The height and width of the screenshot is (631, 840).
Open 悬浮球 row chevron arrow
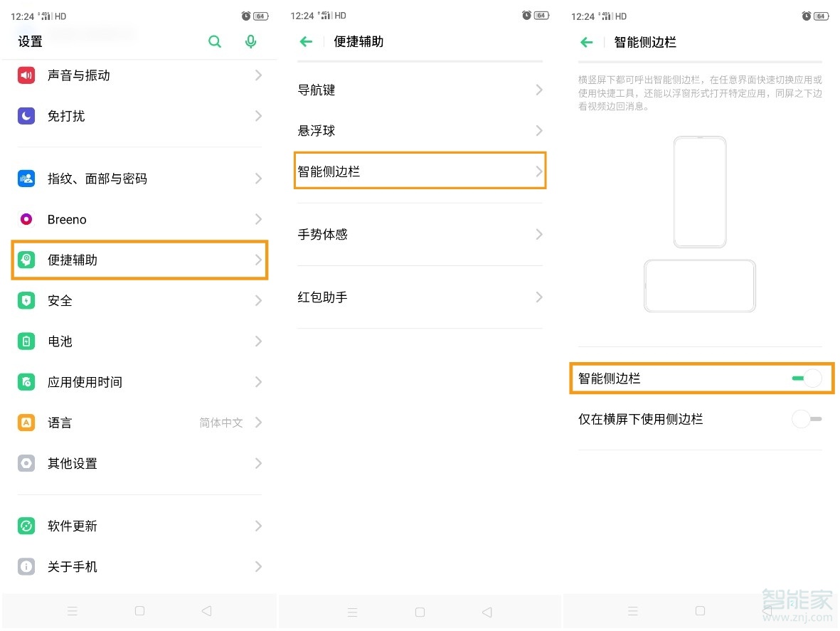pyautogui.click(x=539, y=130)
